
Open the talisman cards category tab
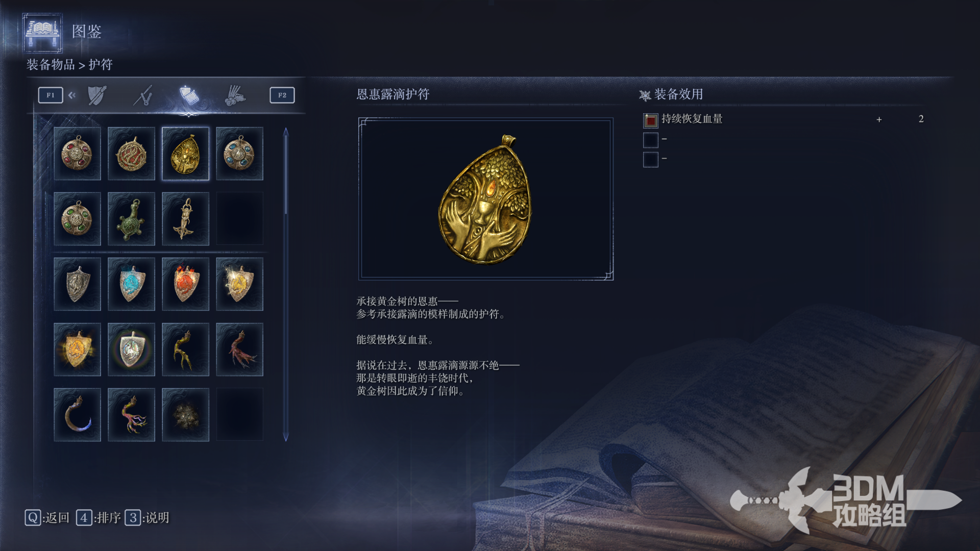(x=189, y=95)
